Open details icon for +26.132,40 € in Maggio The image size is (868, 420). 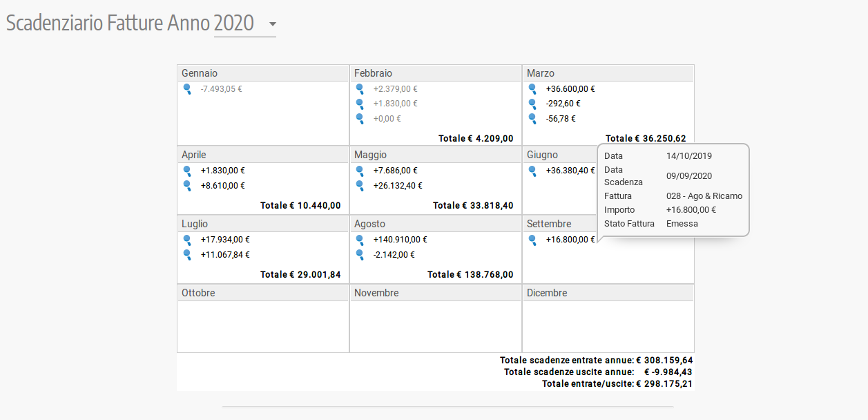[x=360, y=186]
